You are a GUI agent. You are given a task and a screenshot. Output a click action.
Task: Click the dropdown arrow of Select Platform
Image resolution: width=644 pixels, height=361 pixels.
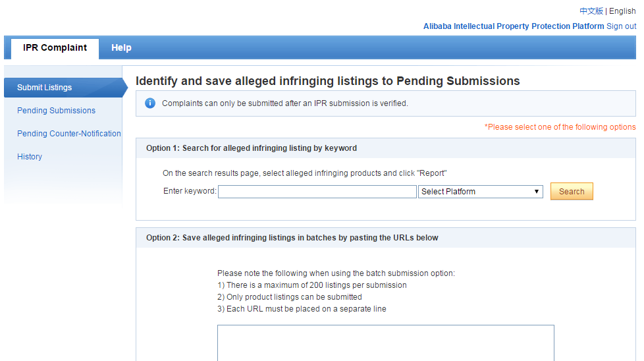coord(537,192)
